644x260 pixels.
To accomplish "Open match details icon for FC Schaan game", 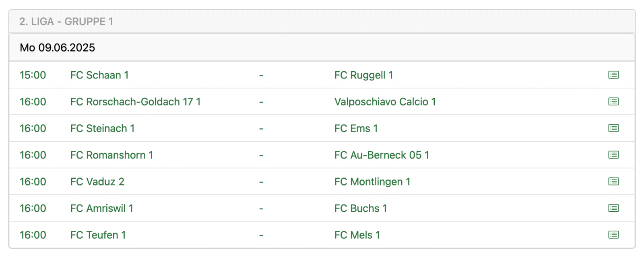I will pos(613,75).
